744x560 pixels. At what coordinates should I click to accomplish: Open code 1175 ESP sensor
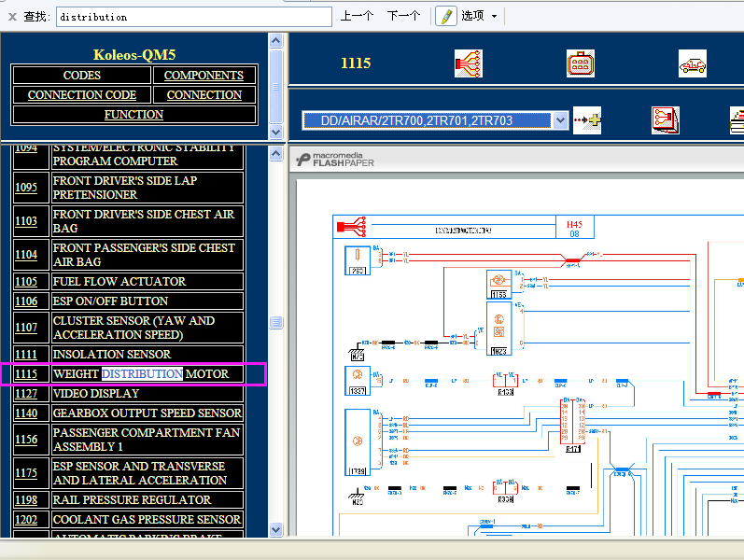pyautogui.click(x=26, y=473)
